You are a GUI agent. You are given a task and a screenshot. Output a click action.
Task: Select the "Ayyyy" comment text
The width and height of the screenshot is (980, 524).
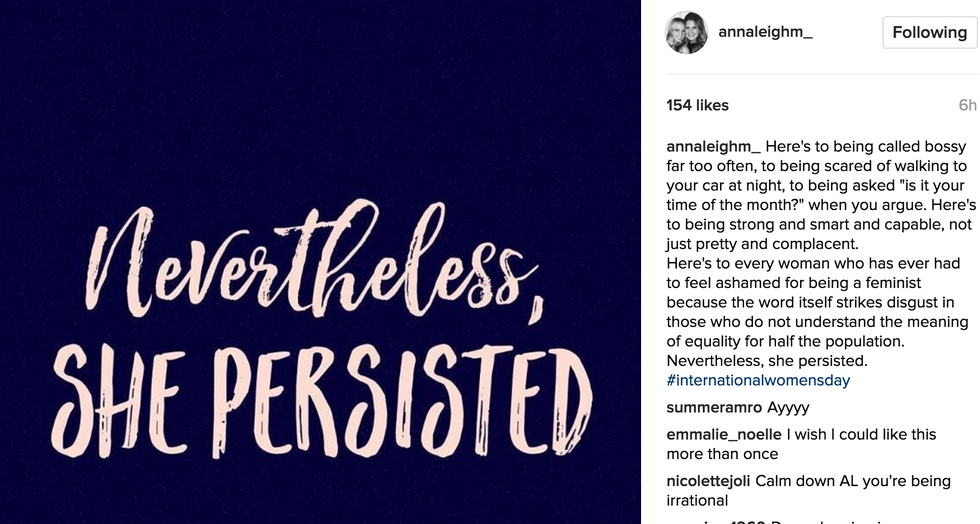click(788, 408)
